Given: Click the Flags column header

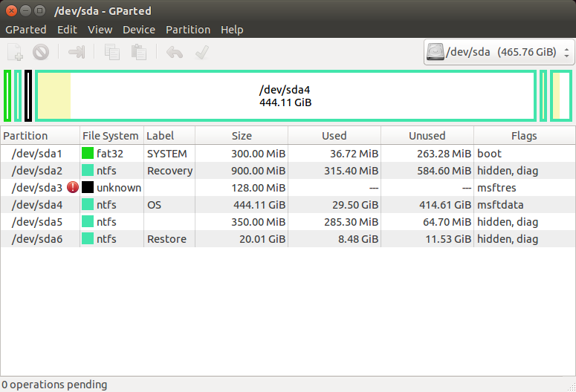Looking at the screenshot, I should (524, 136).
